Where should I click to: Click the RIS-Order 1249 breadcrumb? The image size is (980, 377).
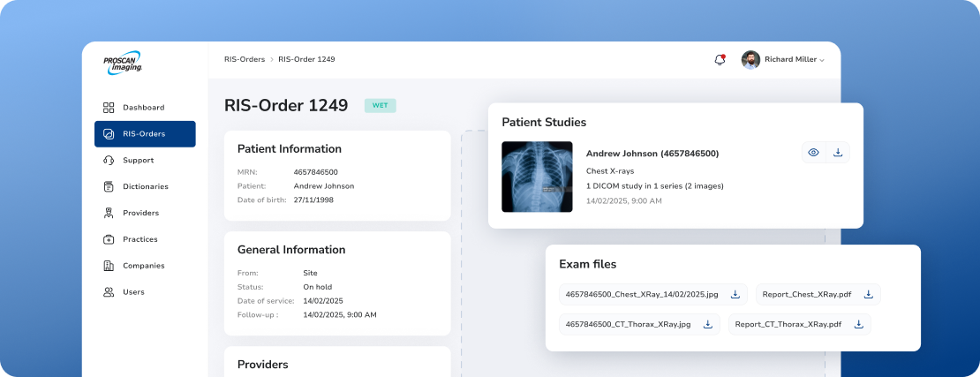click(x=307, y=59)
